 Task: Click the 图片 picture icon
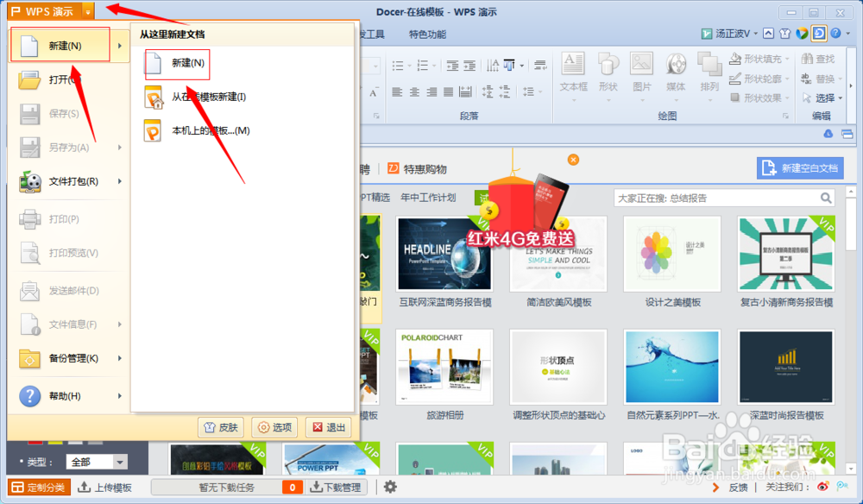[642, 65]
